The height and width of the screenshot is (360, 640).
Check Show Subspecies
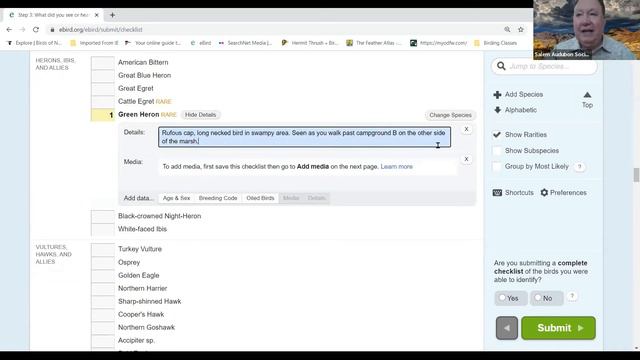tap(497, 151)
